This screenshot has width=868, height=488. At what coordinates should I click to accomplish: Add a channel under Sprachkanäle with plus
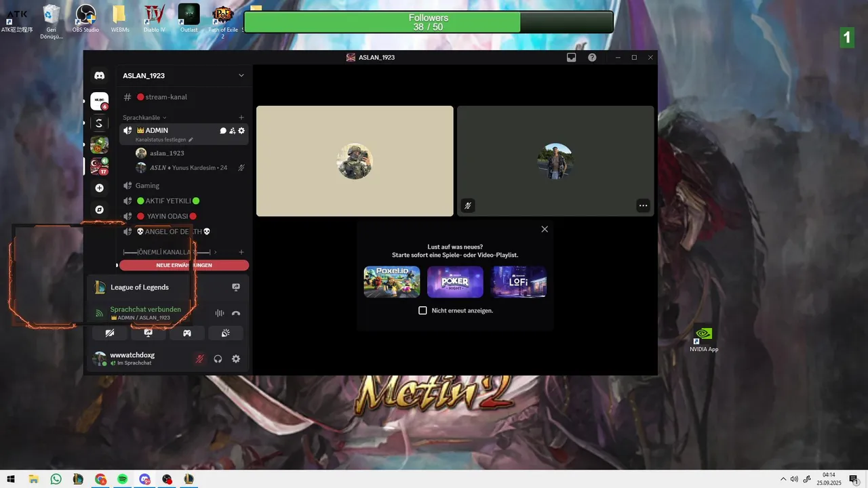pos(241,117)
